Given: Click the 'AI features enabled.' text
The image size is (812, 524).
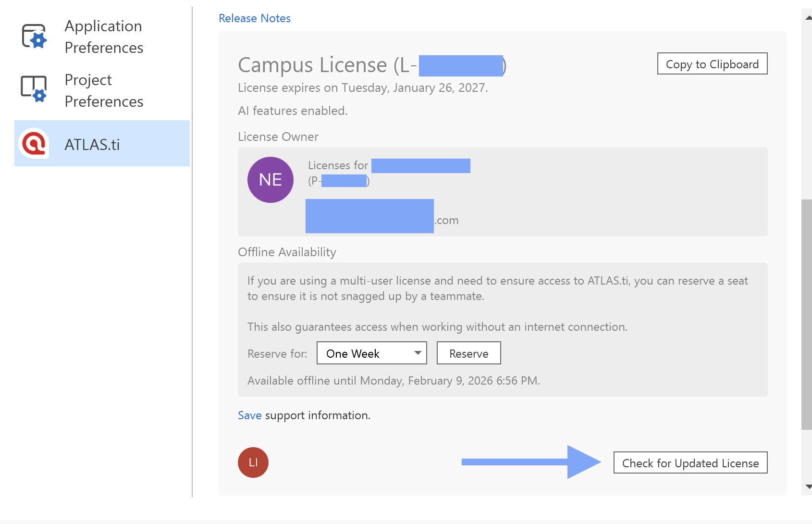Looking at the screenshot, I should pos(293,111).
